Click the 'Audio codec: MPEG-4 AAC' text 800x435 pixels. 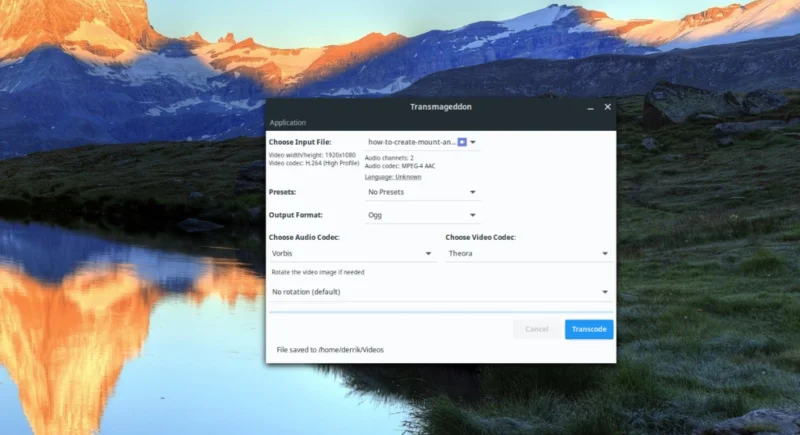(400, 166)
